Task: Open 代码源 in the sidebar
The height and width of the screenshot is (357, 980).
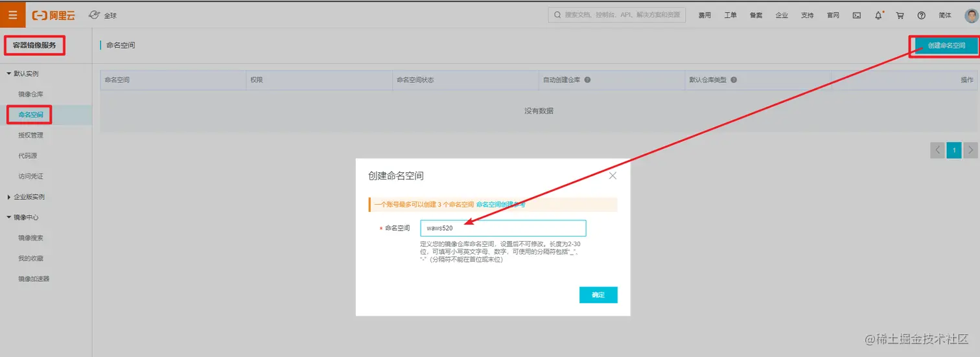Action: coord(28,155)
